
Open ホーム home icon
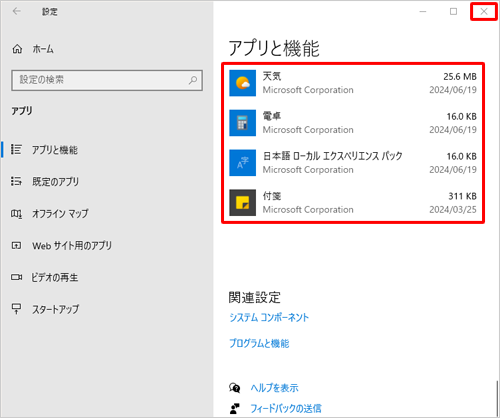tap(17, 49)
